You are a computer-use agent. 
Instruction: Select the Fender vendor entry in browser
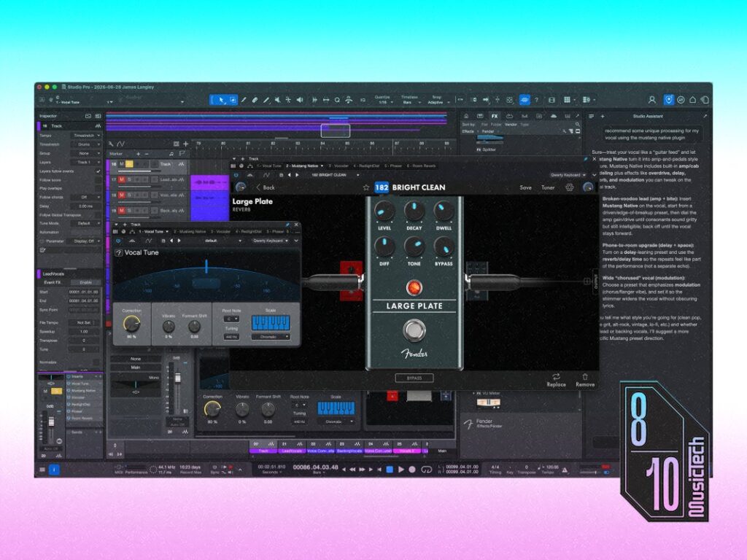[488, 131]
